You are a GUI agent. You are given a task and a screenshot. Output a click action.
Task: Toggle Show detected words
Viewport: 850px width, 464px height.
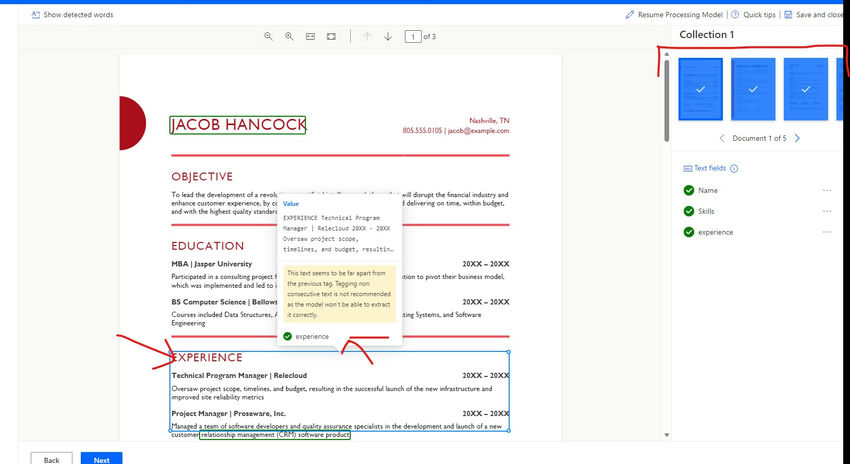[72, 15]
